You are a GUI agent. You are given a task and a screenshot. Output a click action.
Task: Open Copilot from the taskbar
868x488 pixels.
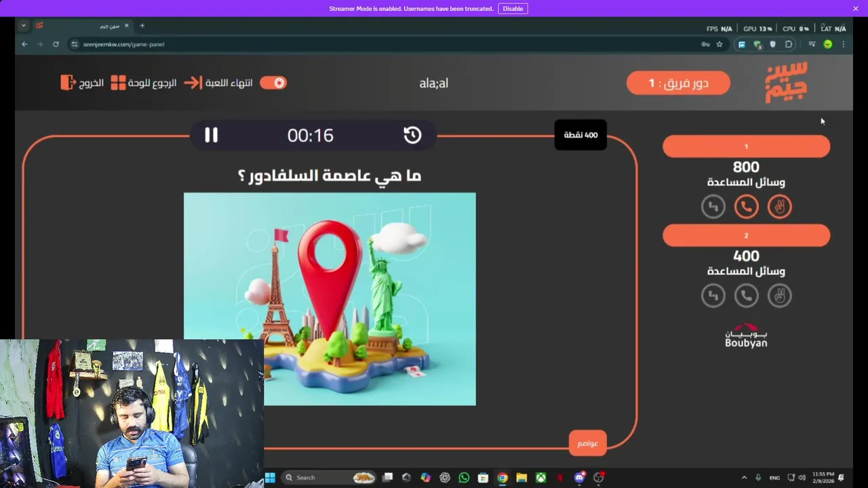click(425, 477)
